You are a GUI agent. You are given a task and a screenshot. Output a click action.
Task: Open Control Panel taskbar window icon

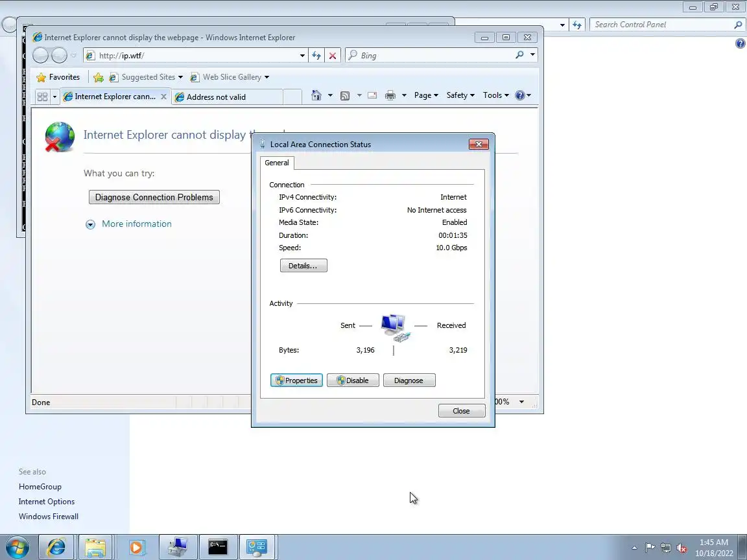click(x=257, y=547)
